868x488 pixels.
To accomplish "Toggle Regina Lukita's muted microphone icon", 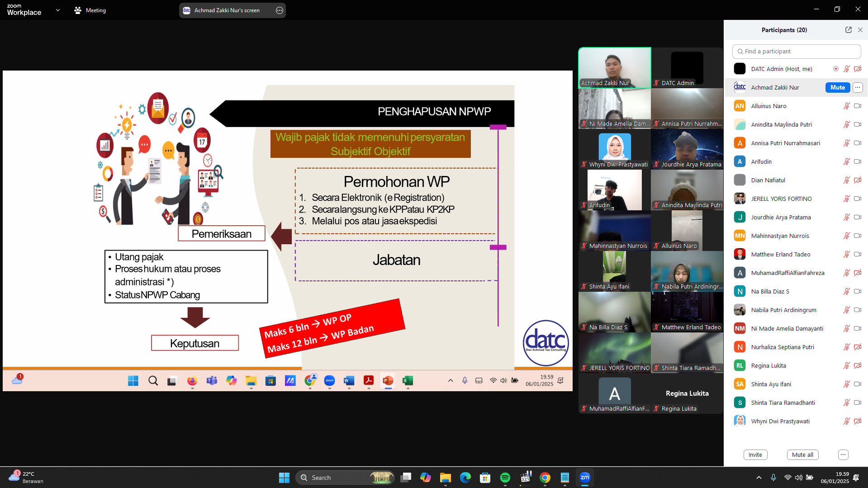I will (x=846, y=366).
